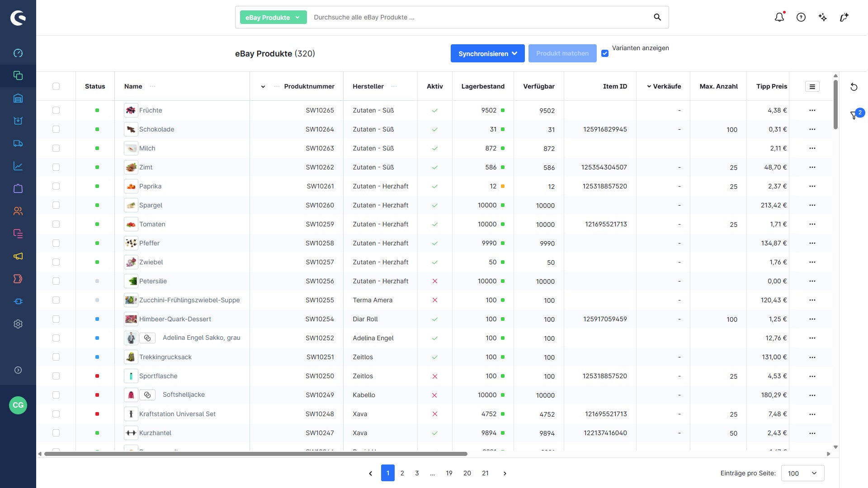Open the eBay Produkte search scope dropdown

click(273, 17)
